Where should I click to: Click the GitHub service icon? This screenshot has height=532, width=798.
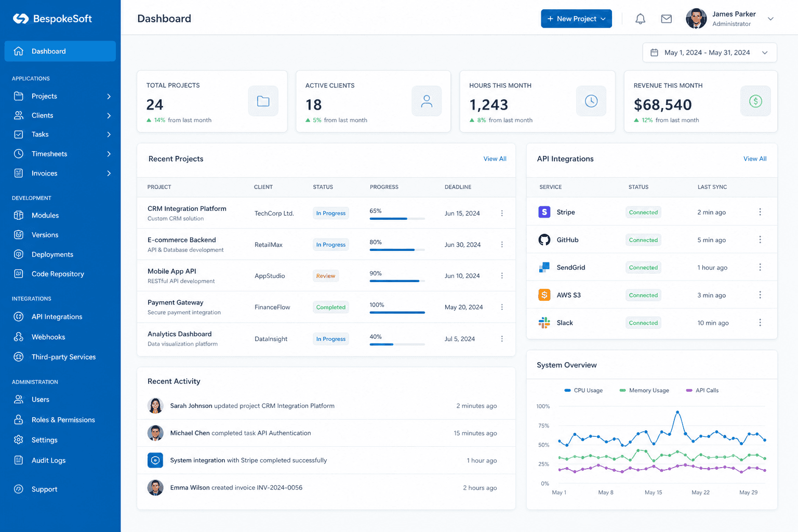tap(544, 240)
